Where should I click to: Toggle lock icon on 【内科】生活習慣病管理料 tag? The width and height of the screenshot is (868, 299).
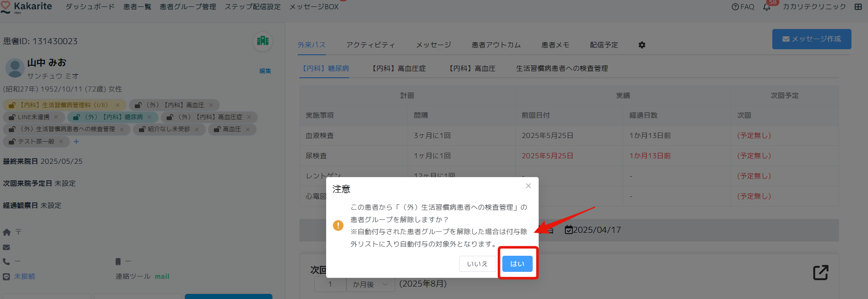(12, 105)
